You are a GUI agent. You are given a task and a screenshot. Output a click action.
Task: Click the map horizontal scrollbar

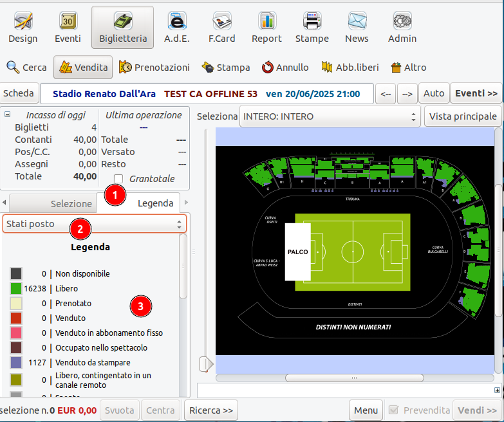(354, 378)
